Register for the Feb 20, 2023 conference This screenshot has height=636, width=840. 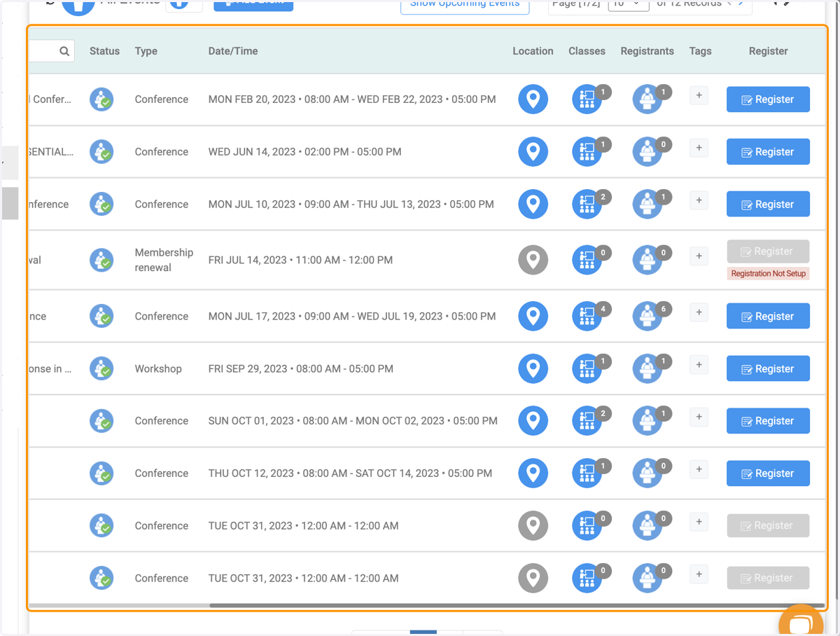coord(768,99)
